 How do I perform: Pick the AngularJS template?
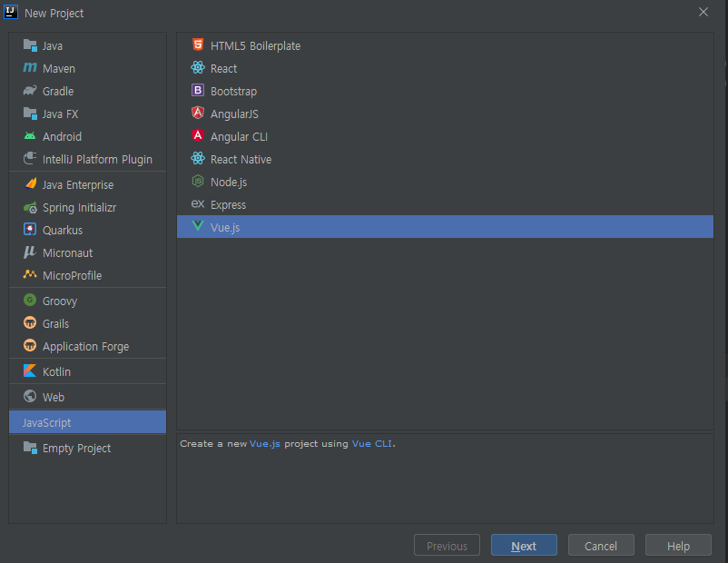coord(445,114)
